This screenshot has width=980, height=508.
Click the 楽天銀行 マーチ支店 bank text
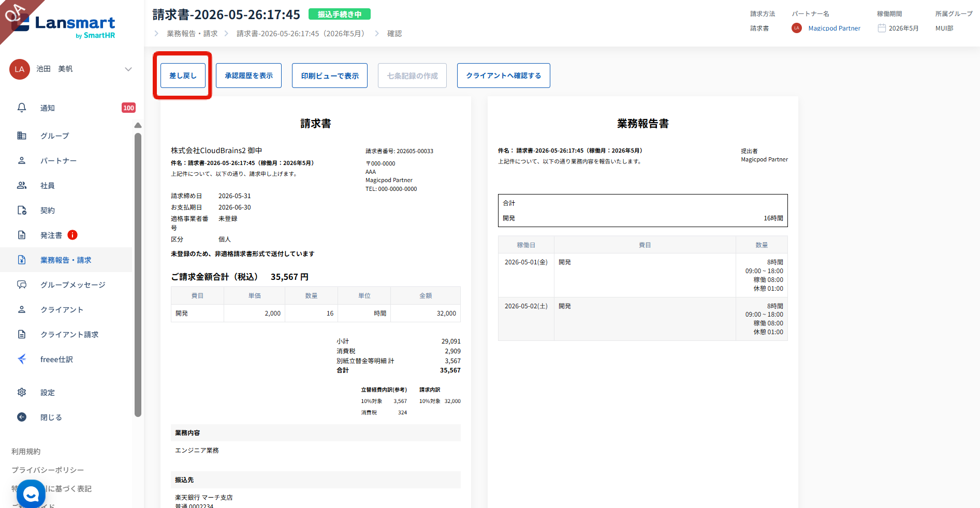[204, 497]
